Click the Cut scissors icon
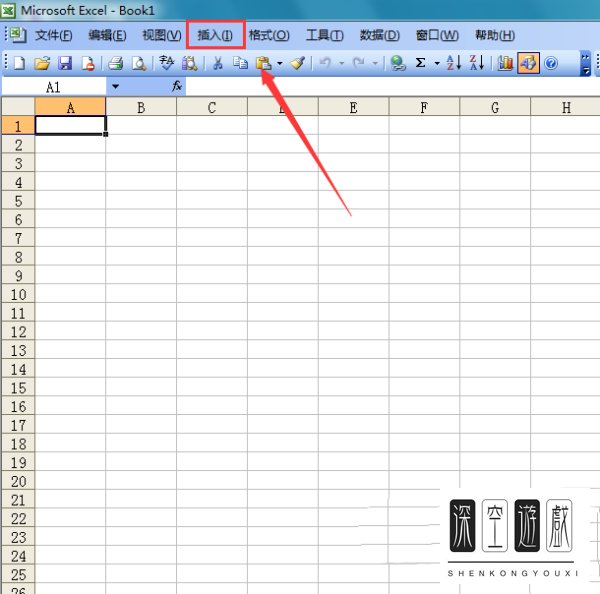 click(217, 63)
